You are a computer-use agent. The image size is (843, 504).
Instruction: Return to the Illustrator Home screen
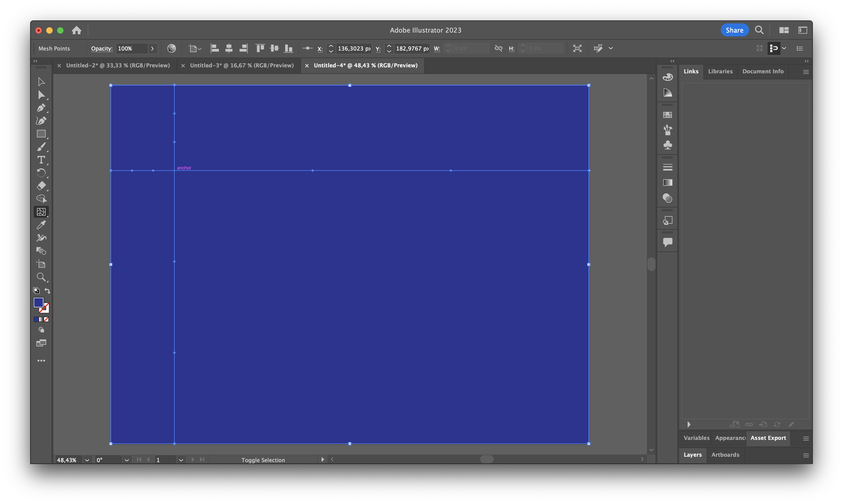tap(77, 30)
